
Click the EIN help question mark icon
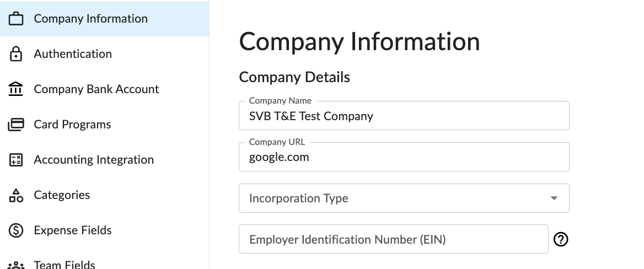561,239
